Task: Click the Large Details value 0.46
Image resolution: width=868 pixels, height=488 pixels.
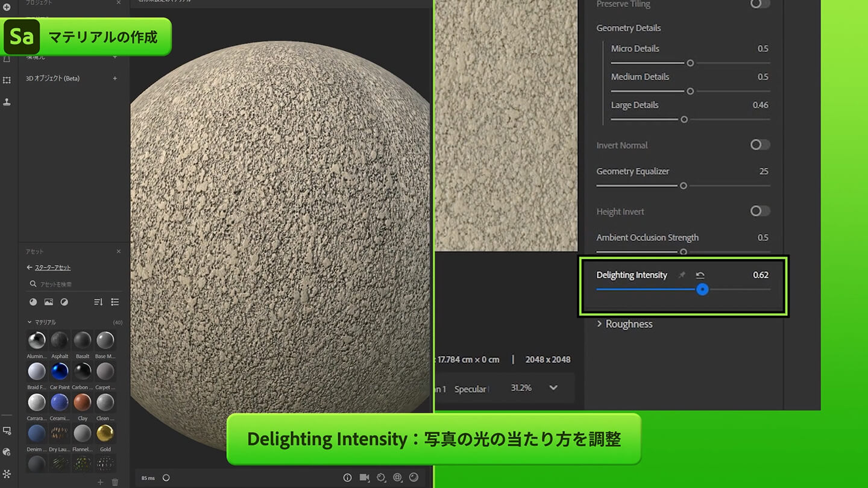Action: coord(761,105)
